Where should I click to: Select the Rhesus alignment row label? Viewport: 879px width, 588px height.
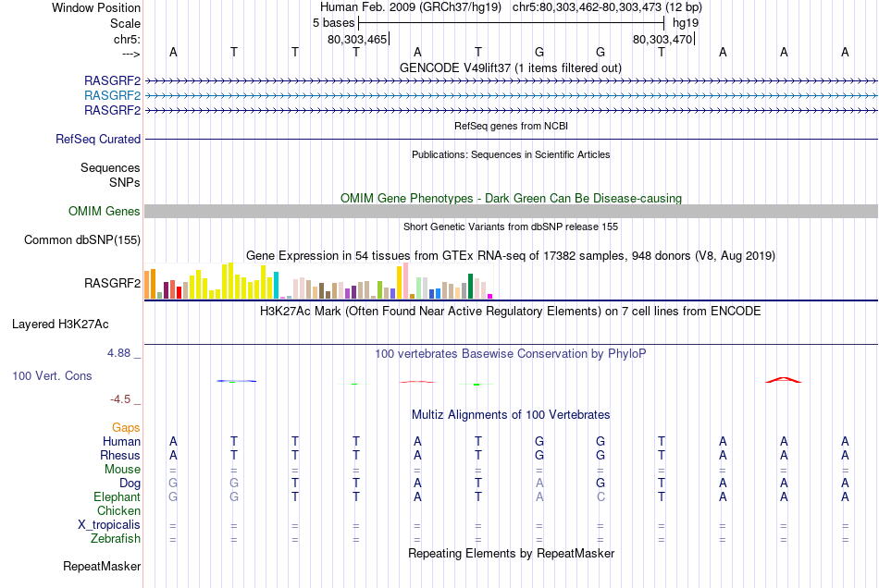point(120,455)
